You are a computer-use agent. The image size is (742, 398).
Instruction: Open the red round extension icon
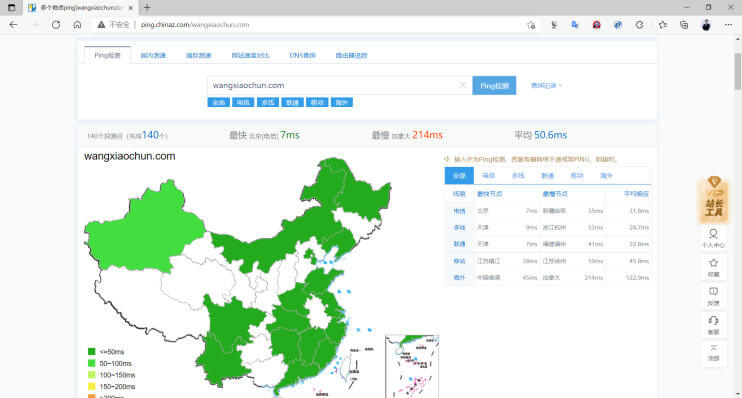click(x=596, y=25)
